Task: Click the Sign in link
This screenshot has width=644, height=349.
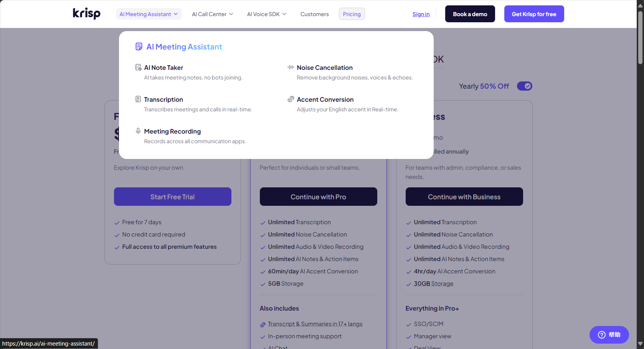Action: click(421, 14)
